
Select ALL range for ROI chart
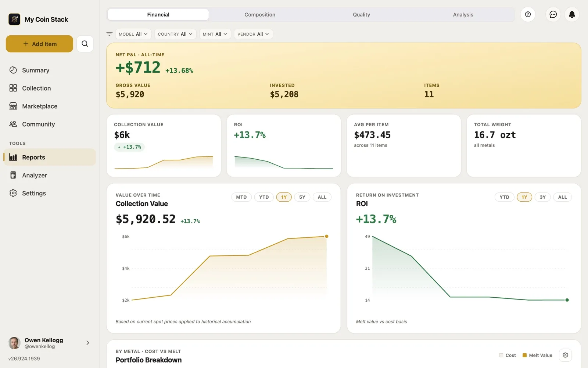[562, 197]
